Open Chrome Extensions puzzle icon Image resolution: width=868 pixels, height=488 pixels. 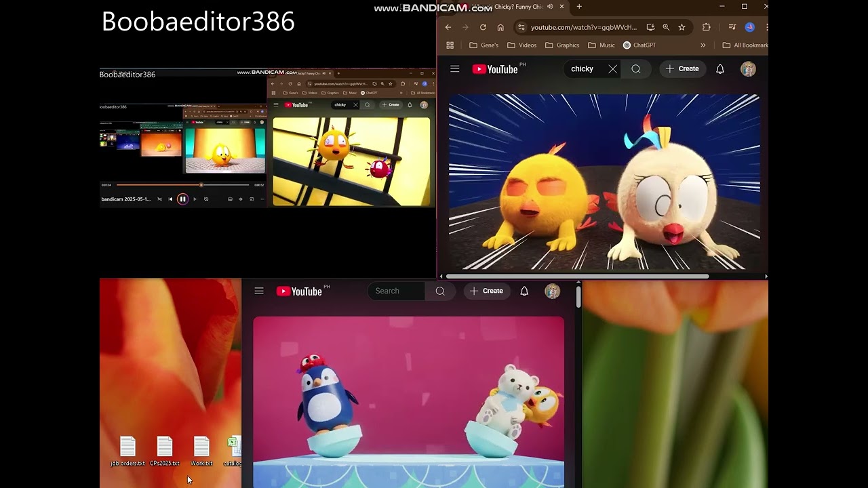pos(706,27)
